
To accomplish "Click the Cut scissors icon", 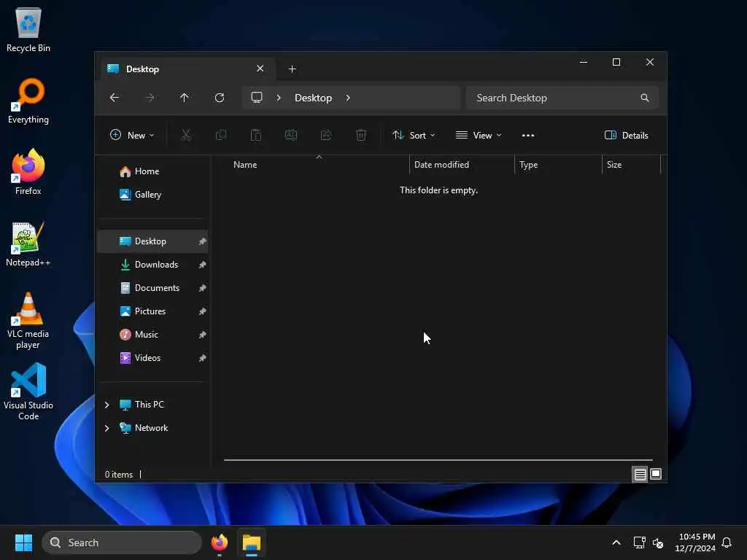I will (186, 135).
